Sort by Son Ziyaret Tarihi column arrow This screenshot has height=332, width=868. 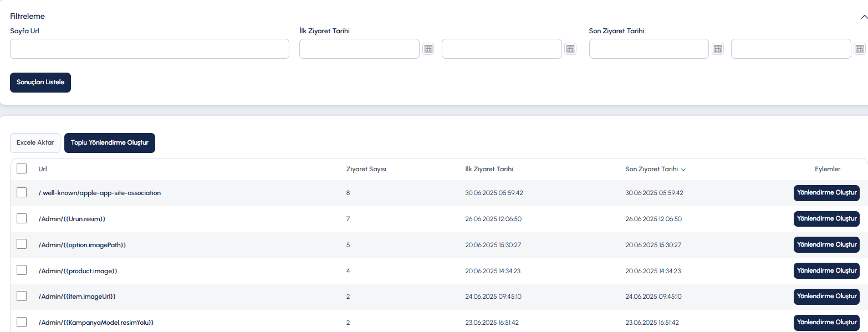point(683,170)
